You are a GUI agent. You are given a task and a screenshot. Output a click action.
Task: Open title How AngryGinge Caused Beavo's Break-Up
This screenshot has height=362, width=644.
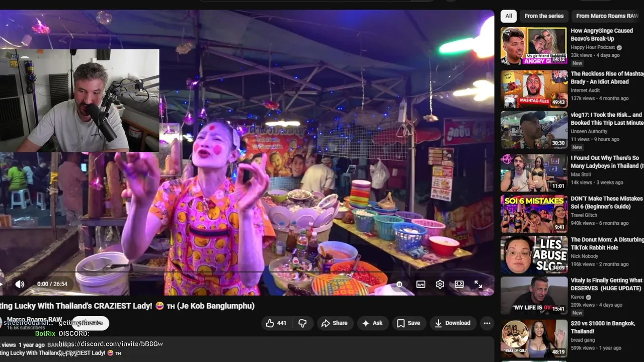602,35
